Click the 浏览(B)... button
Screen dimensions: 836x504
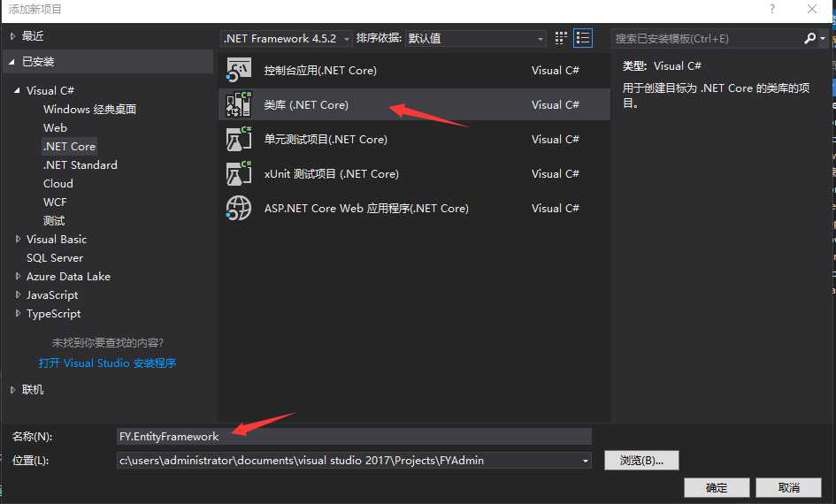pyautogui.click(x=641, y=461)
